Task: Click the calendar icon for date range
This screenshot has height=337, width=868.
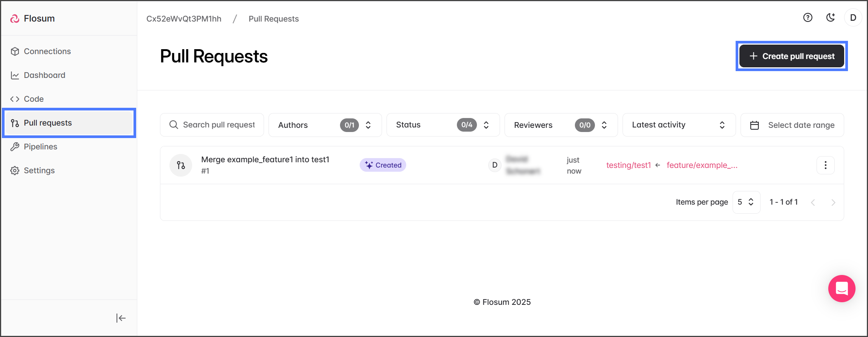Action: point(755,125)
